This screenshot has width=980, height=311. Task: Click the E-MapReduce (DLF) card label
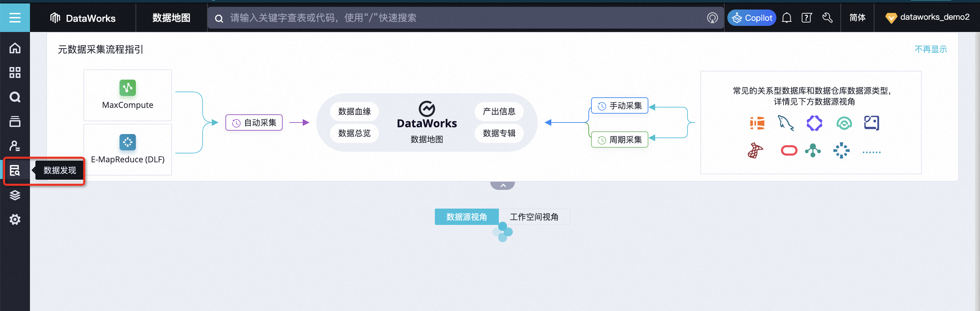[x=127, y=159]
